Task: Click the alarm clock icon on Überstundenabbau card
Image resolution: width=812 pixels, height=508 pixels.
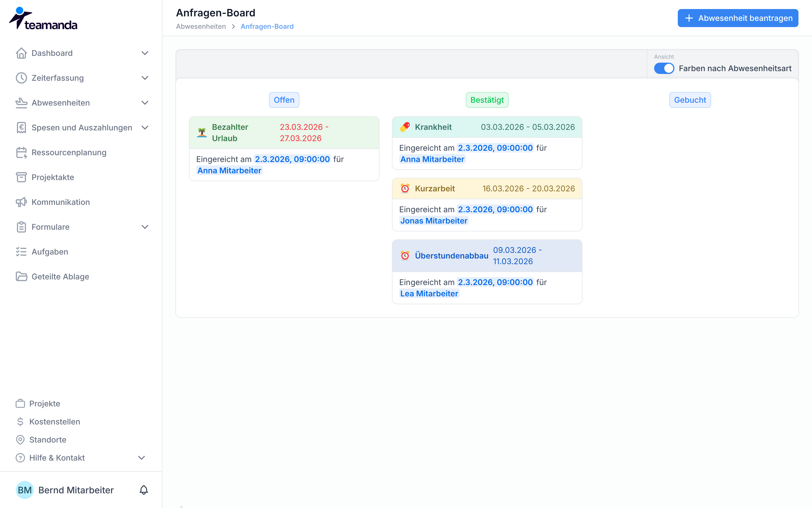Action: click(x=405, y=256)
